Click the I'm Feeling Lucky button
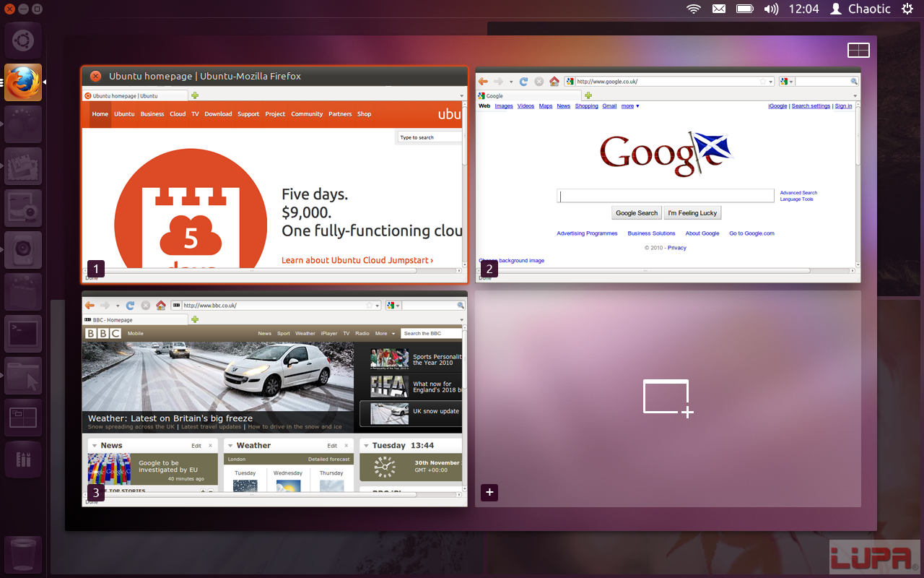 click(x=692, y=213)
